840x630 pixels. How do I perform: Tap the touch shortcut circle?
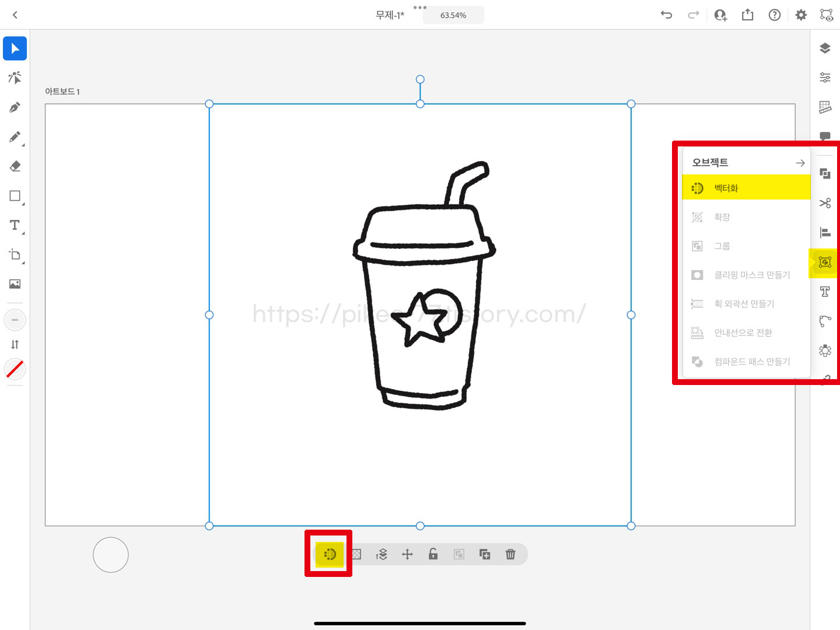[x=111, y=555]
